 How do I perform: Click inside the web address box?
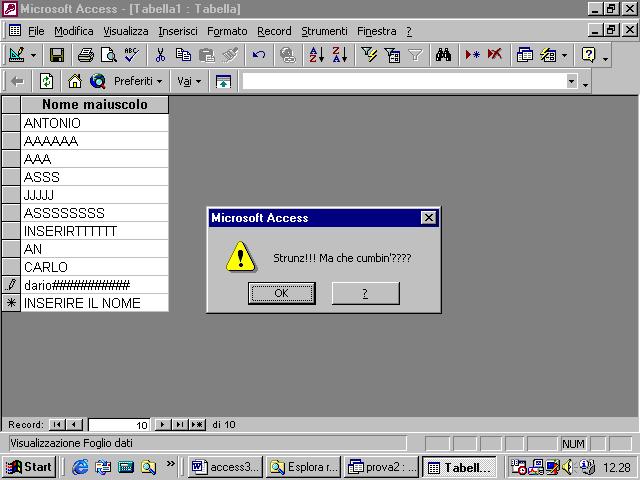404,82
